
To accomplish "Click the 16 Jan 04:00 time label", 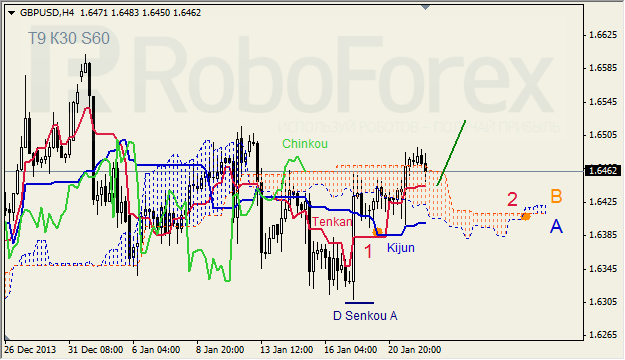I will point(350,350).
